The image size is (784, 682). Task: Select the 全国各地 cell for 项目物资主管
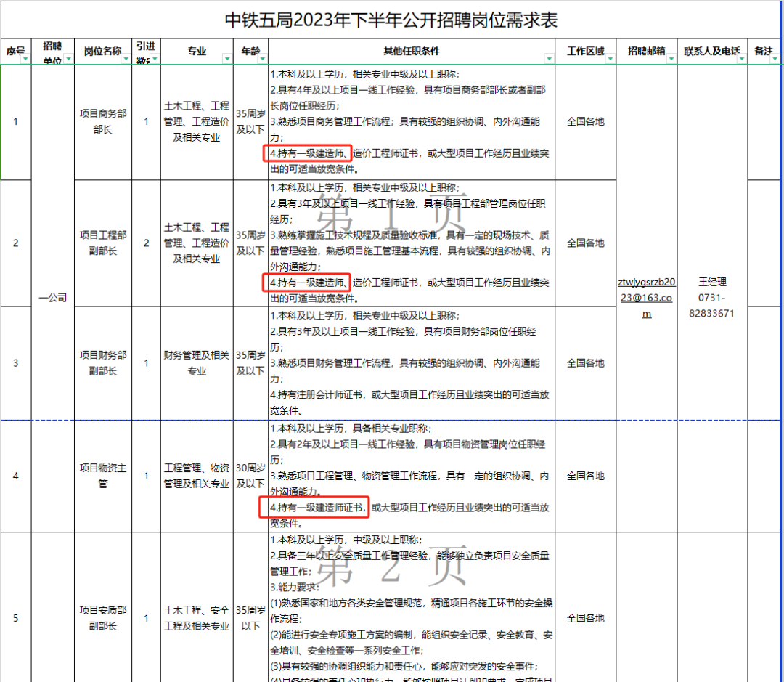pos(586,476)
